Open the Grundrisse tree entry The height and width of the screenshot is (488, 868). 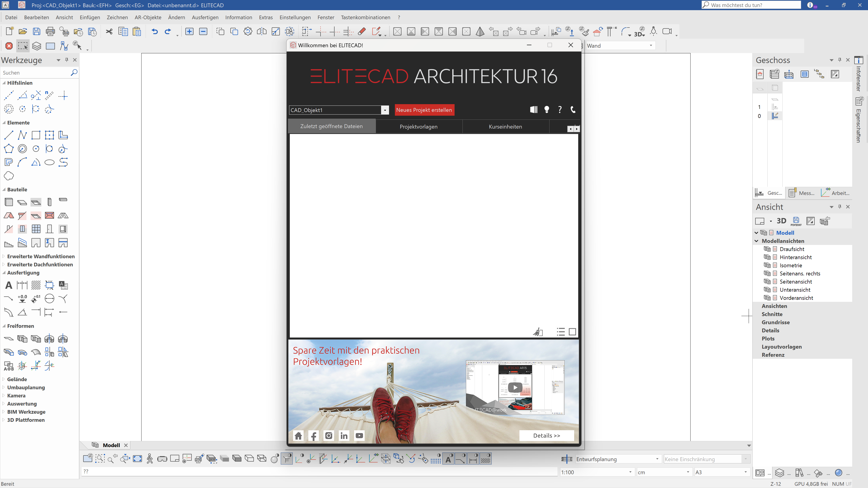[x=775, y=322]
